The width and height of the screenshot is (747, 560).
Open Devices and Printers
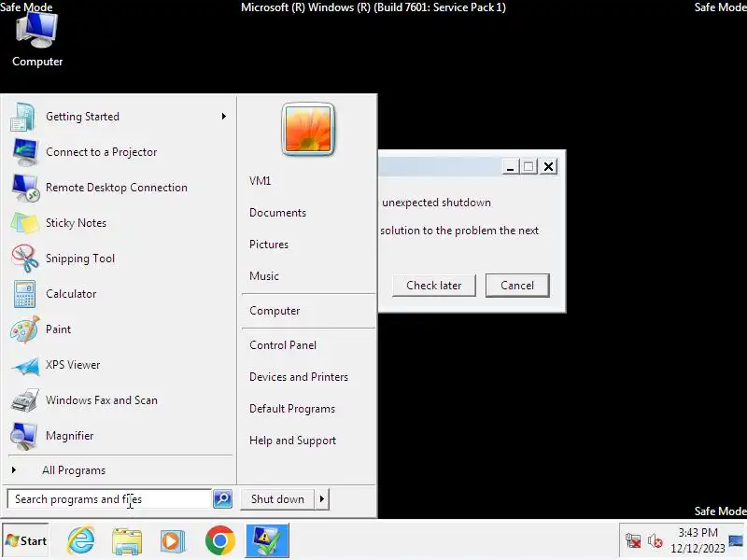(299, 377)
